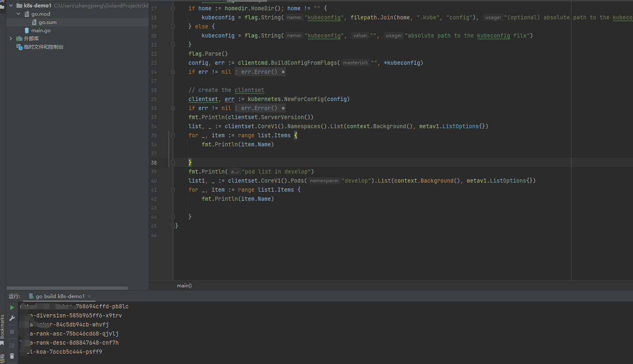The width and height of the screenshot is (633, 364).
Task: Click horizontal scrollbar under project panel
Action: pos(67,288)
